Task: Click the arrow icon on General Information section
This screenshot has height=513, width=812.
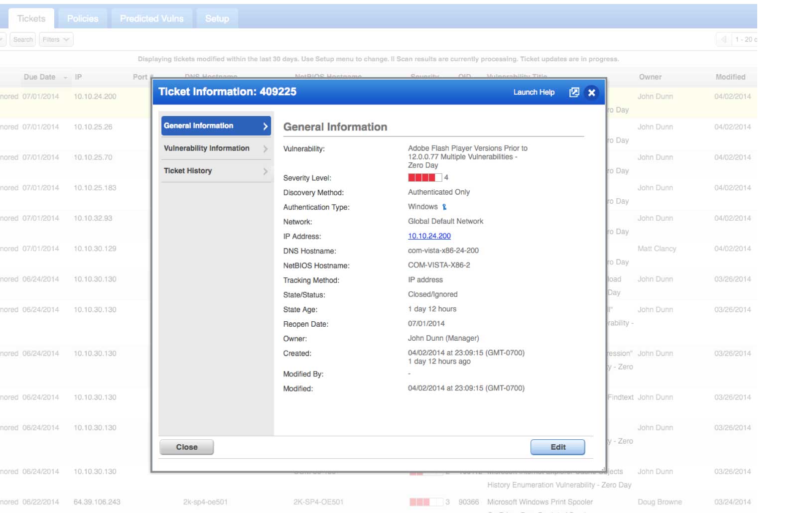Action: click(265, 126)
